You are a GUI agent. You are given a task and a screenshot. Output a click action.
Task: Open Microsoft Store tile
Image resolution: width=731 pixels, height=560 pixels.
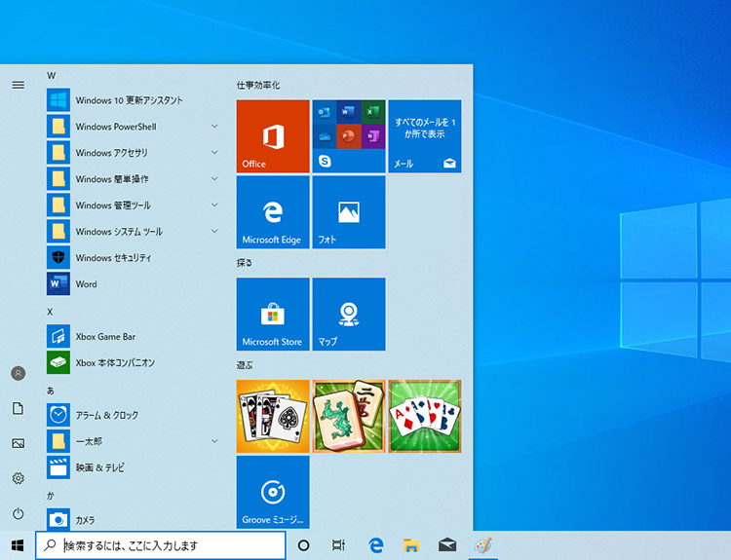[272, 314]
